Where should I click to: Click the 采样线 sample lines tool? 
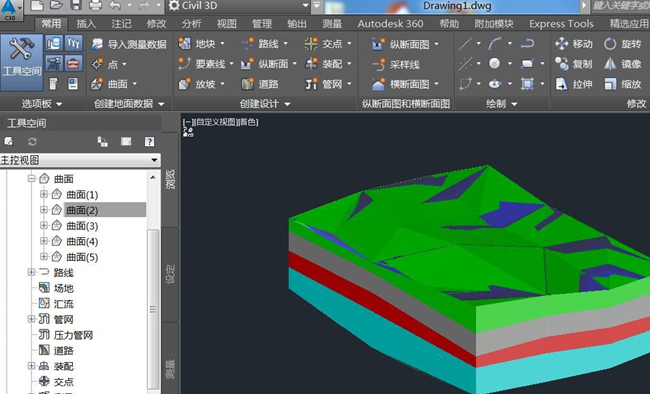(396, 64)
